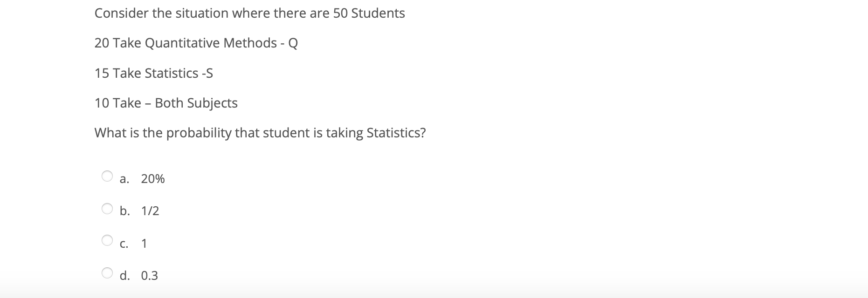Viewport: 868px width, 298px height.
Task: Click the word 'Statistics?' ending the question
Action: pos(396,133)
